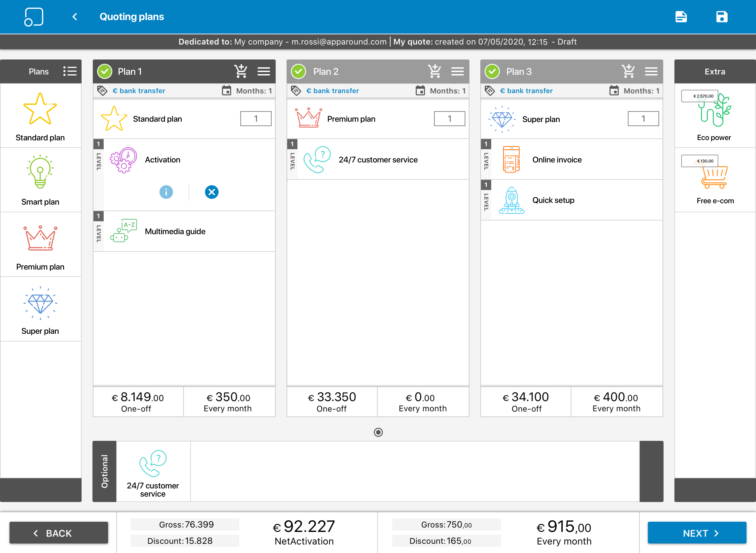
Task: Click the save quote icon
Action: pos(722,16)
